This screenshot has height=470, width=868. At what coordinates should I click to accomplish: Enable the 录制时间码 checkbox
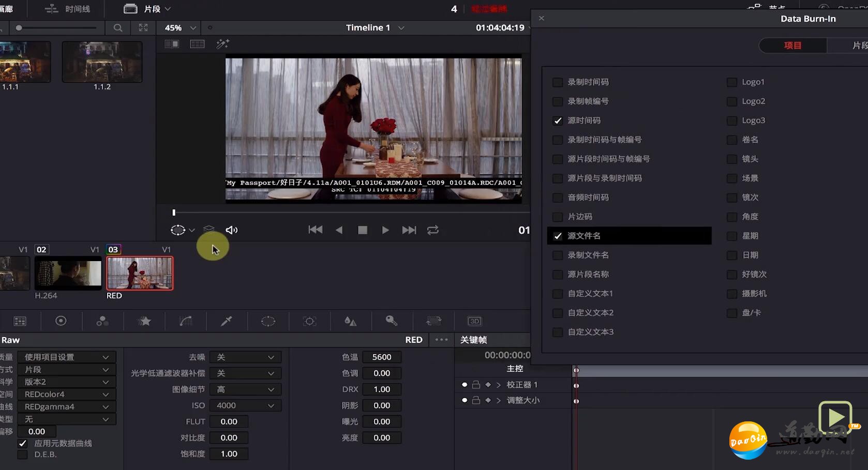(x=558, y=82)
